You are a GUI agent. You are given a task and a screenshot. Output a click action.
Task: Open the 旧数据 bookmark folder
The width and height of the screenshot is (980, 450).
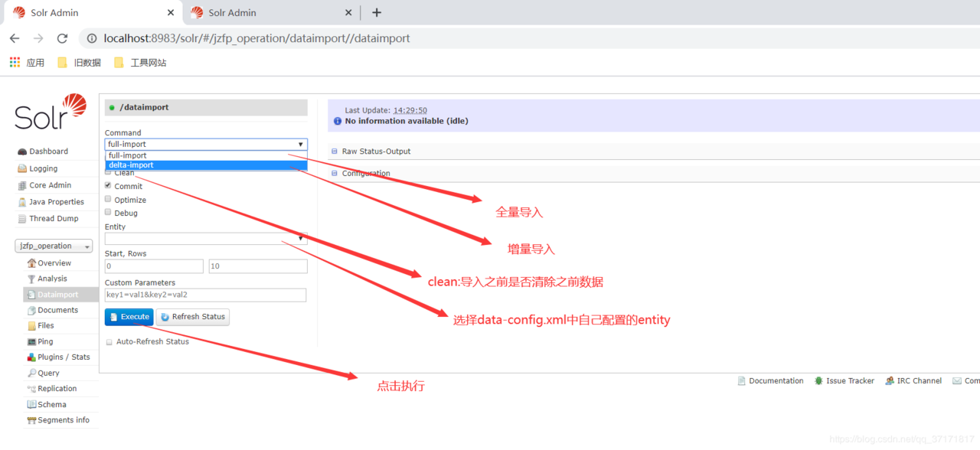coord(80,62)
